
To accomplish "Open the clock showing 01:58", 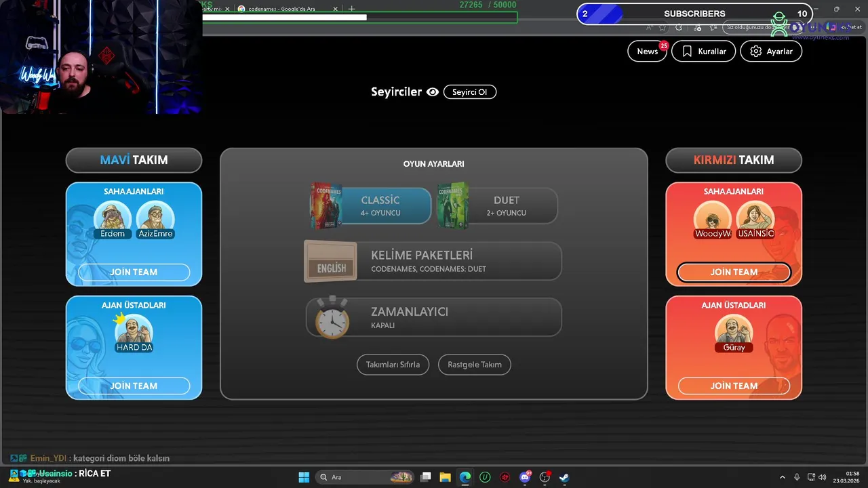I will (848, 477).
